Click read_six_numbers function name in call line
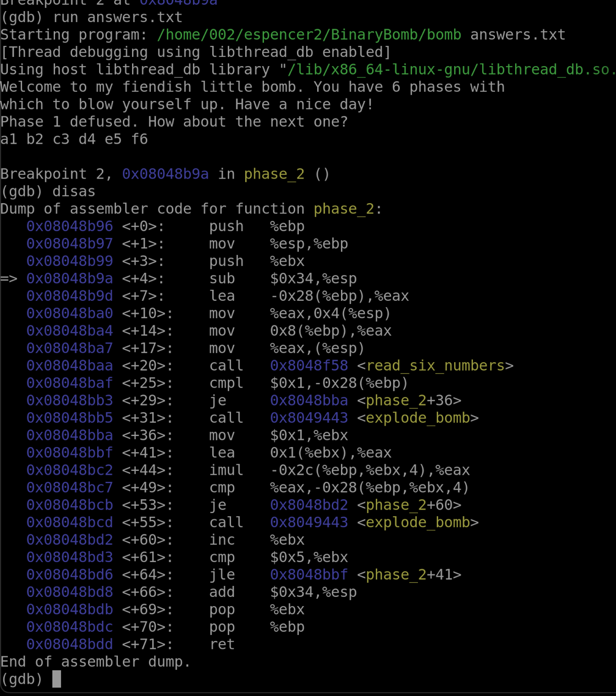Viewport: 616px width, 696px height. click(435, 366)
